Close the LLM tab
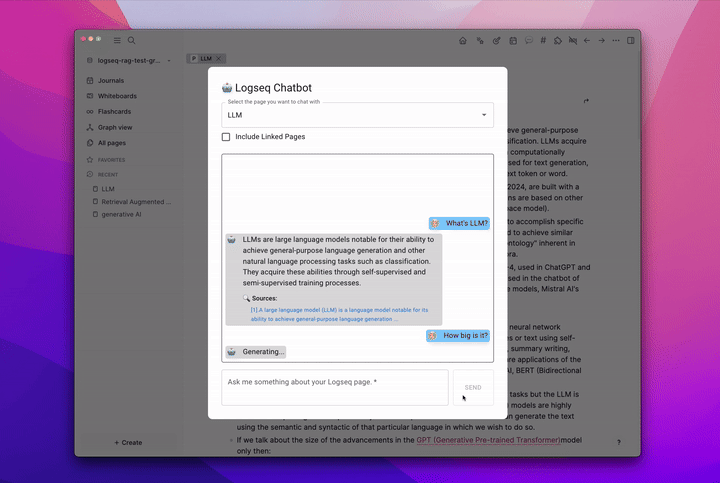This screenshot has height=483, width=720. tap(219, 59)
